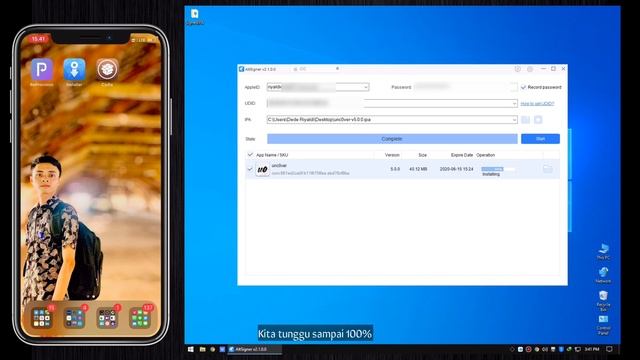Viewport: 640px width, 360px height.
Task: Open the desktop shortcut at the top left
Action: (195, 17)
